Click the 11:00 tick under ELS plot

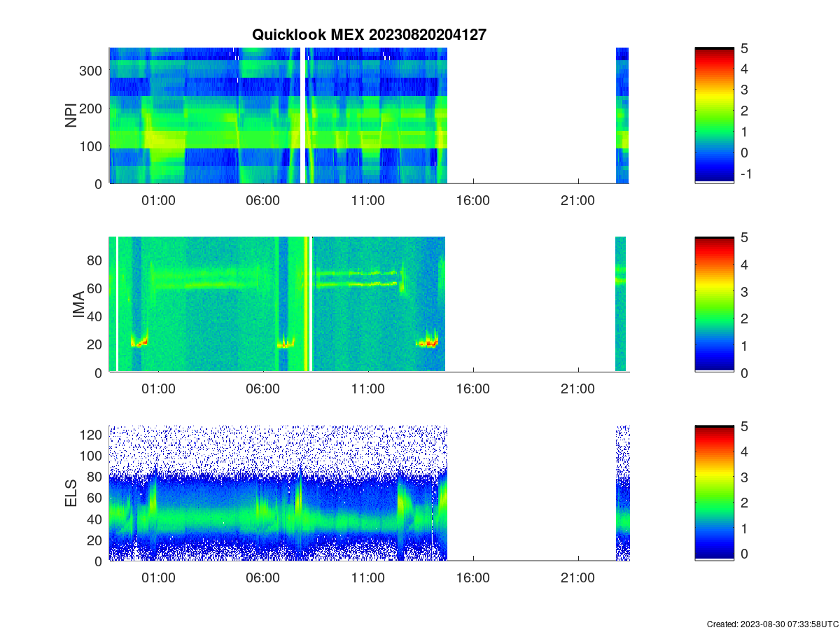click(x=368, y=577)
